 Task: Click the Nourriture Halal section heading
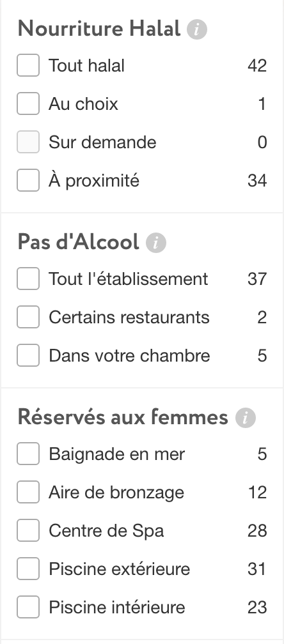tap(99, 29)
